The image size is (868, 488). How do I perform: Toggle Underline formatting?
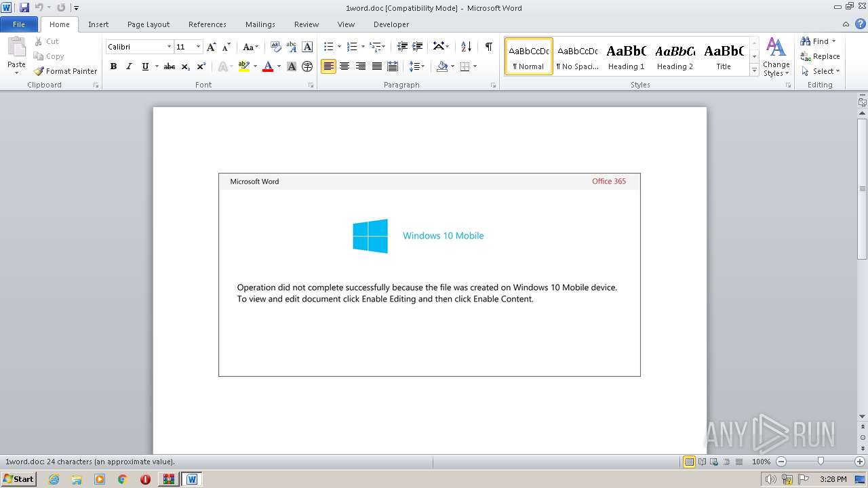coord(145,66)
